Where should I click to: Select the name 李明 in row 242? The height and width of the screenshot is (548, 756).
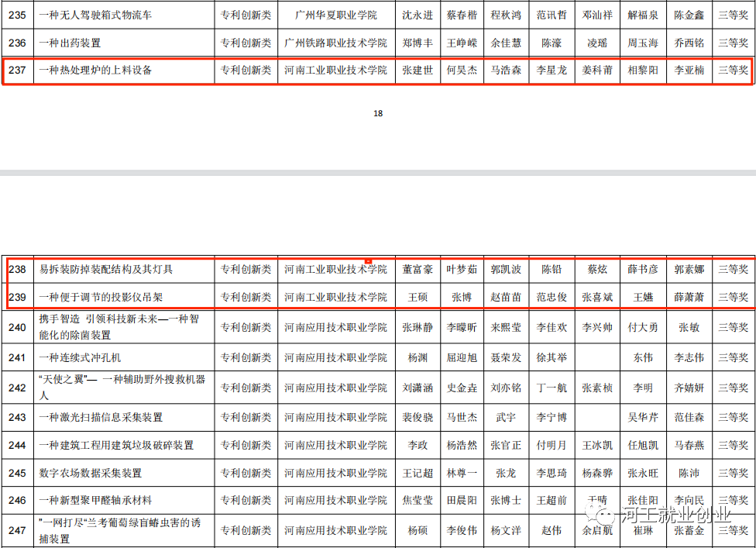(x=642, y=388)
